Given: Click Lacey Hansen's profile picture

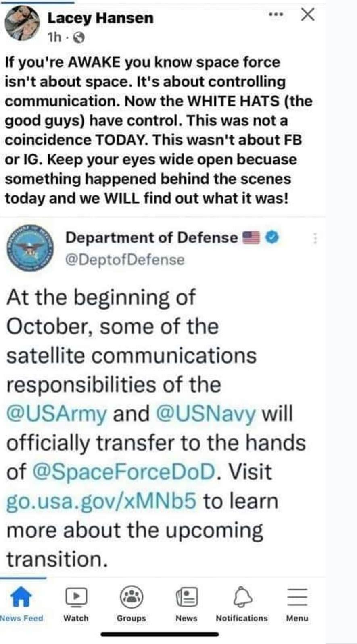Looking at the screenshot, I should point(22,24).
